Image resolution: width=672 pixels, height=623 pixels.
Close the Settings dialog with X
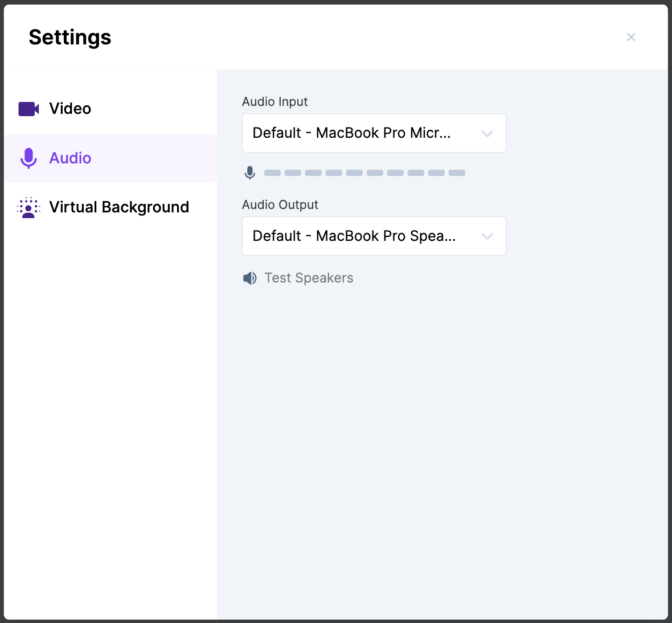point(631,37)
